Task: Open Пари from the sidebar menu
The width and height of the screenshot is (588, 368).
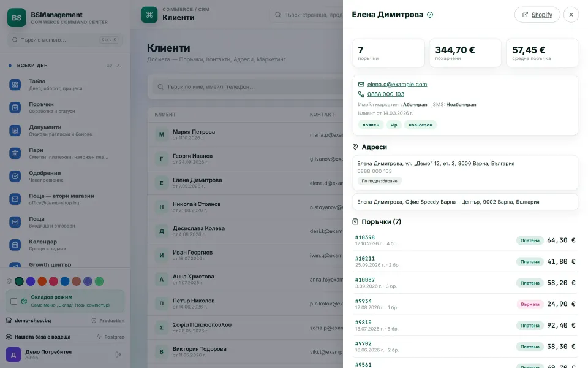Action: (x=65, y=153)
